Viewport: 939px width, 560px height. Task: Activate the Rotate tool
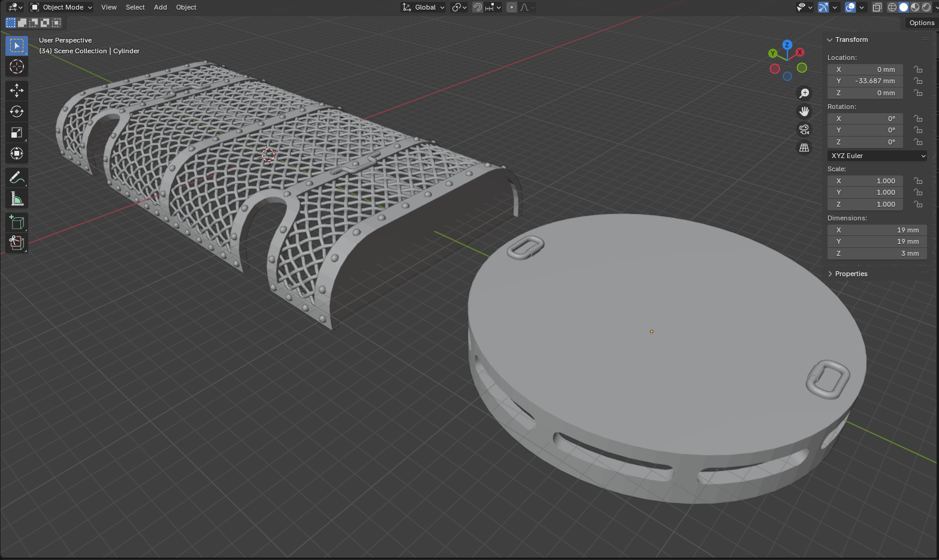[x=17, y=111]
